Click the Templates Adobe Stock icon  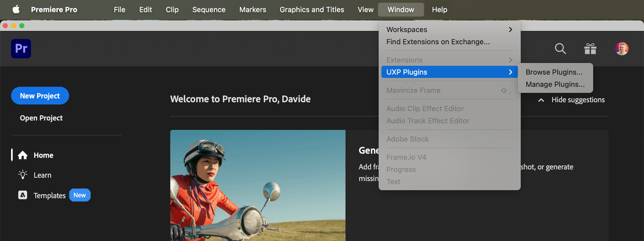[x=23, y=195]
